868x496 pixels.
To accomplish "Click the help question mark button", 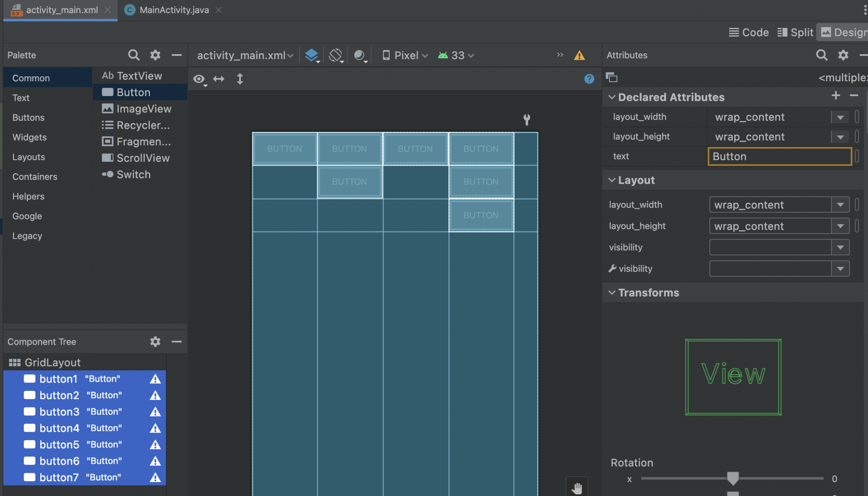I will click(589, 79).
